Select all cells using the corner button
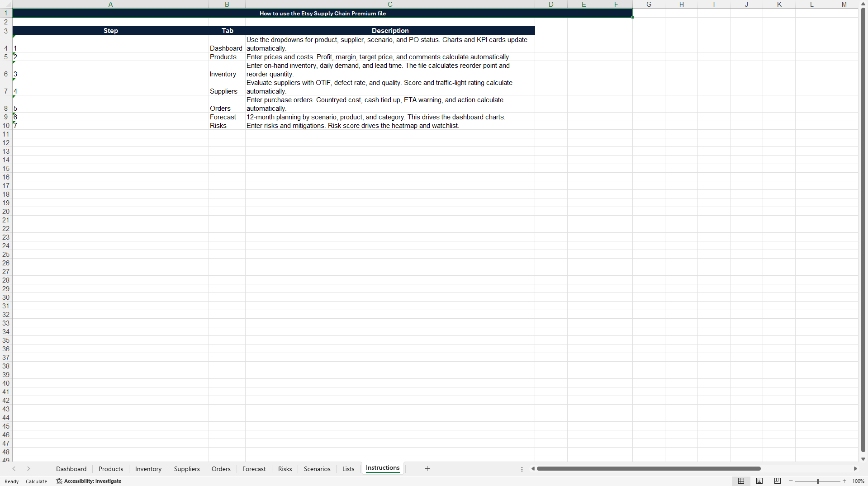Screen dimensions: 868x486 click(x=6, y=4)
